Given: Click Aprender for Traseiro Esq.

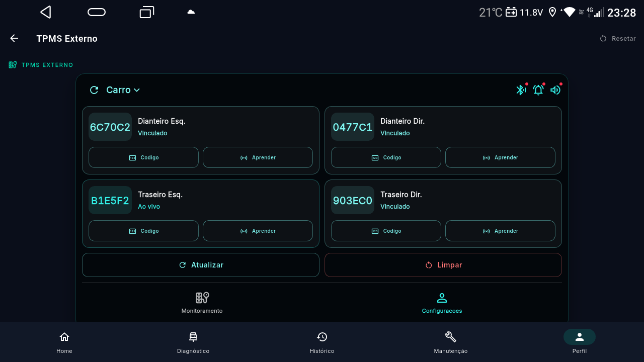Looking at the screenshot, I should [258, 231].
